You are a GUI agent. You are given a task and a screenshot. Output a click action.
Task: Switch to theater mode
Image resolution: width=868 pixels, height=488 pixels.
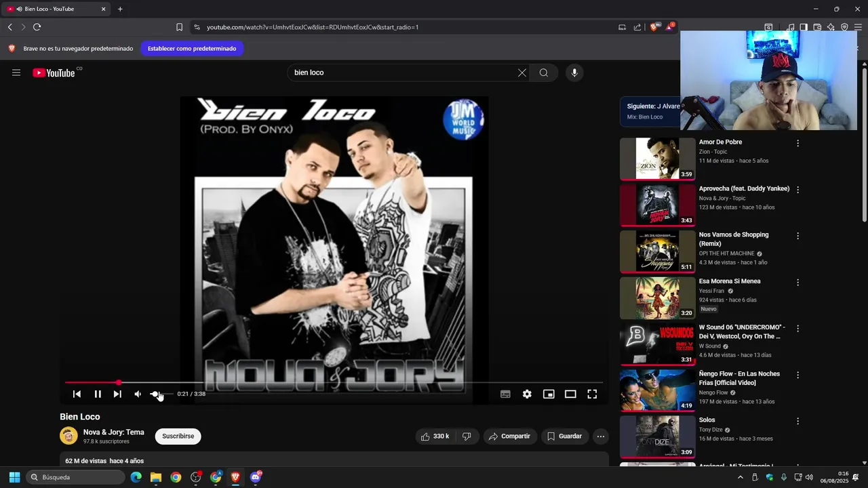[570, 394]
